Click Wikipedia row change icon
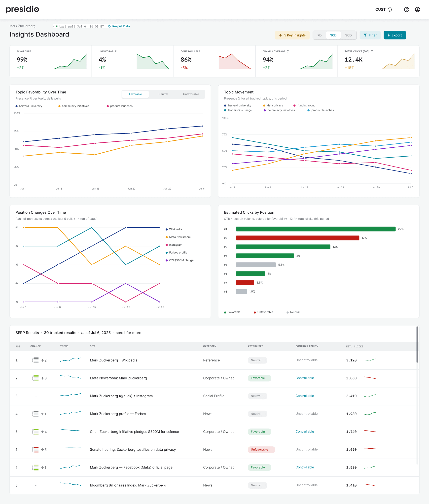 [36, 360]
